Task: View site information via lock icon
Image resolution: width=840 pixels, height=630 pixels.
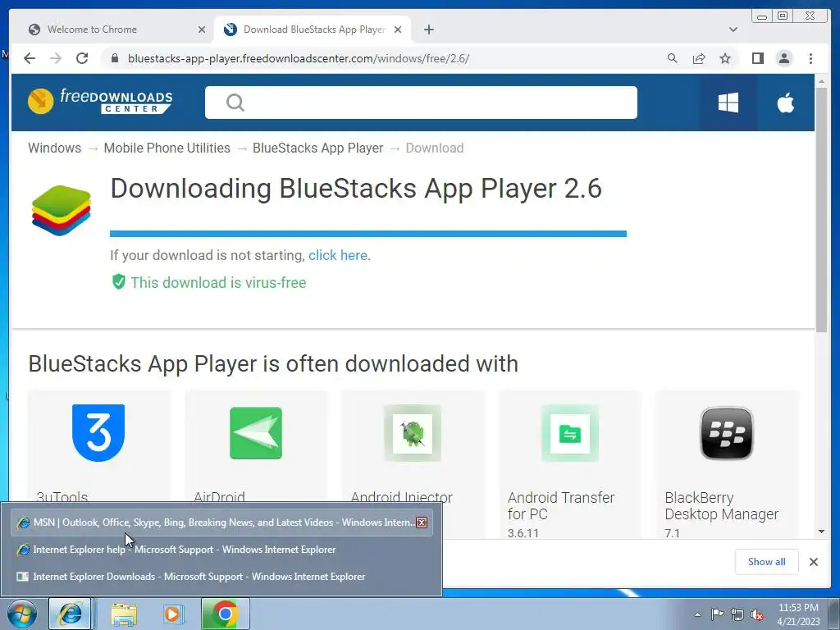Action: point(114,58)
